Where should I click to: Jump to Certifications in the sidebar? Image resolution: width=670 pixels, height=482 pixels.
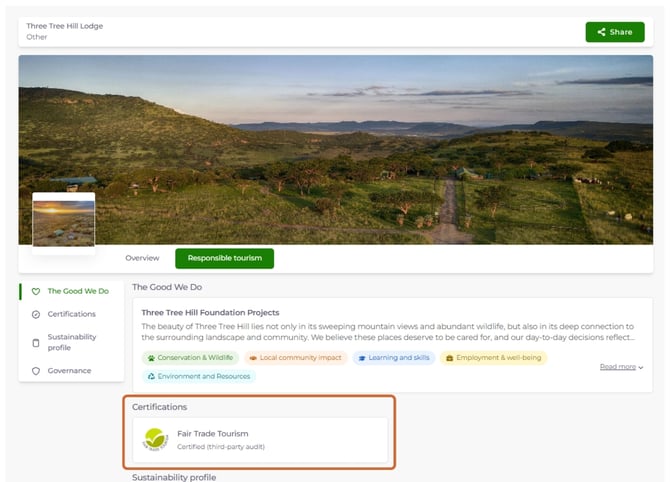72,314
